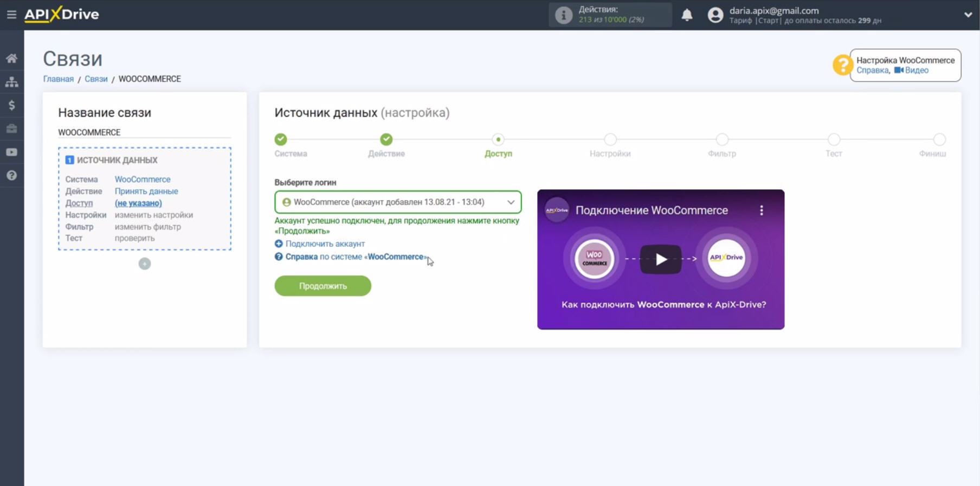This screenshot has height=486, width=980.
Task: Open the WooCommerce system link in the source panel
Action: pyautogui.click(x=143, y=180)
